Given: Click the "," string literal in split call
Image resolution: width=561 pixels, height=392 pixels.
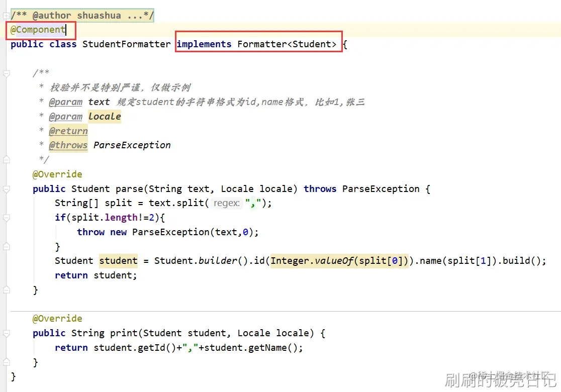Looking at the screenshot, I should (x=253, y=203).
